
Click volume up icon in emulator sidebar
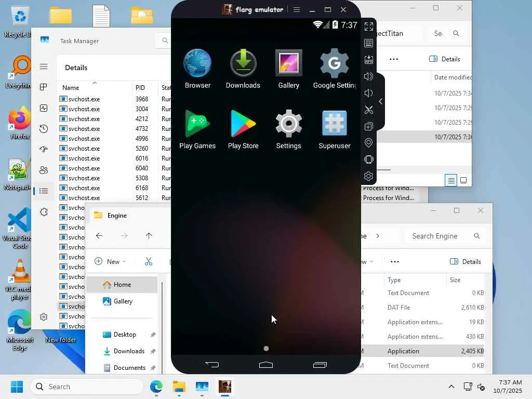[369, 76]
